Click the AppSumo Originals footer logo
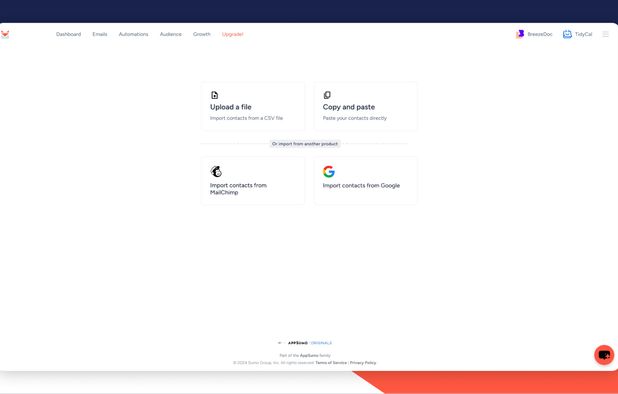 [305, 343]
